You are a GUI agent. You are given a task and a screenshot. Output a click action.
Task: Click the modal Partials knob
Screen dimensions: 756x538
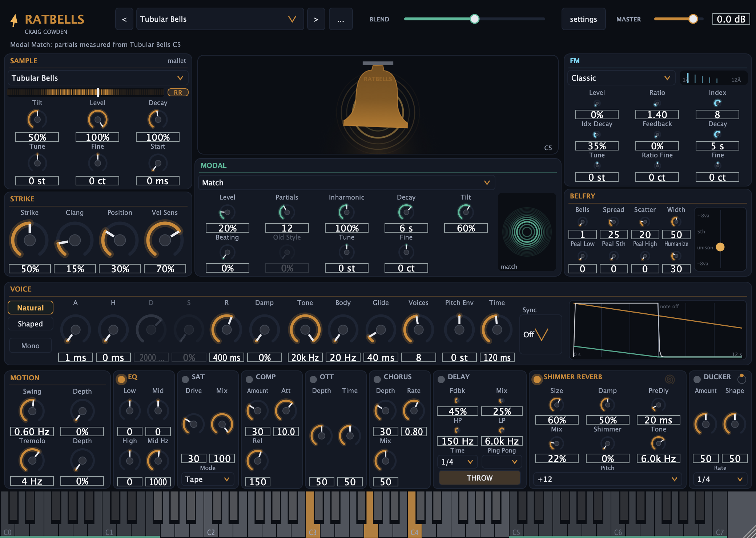(x=287, y=212)
